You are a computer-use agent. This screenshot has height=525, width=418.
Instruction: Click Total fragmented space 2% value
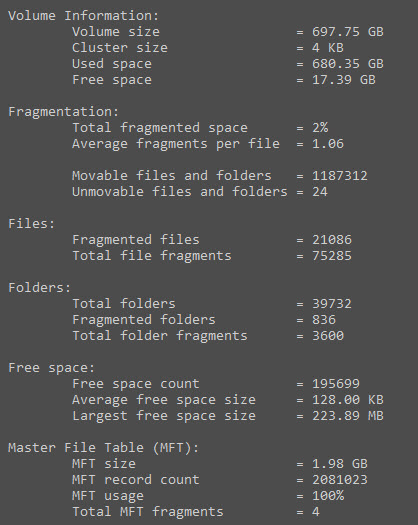[x=320, y=128]
